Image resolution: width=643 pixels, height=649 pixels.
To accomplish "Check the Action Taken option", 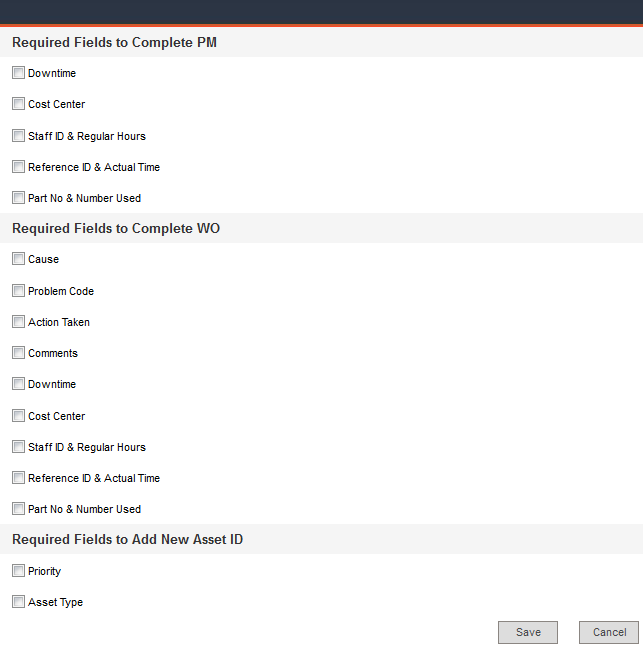I will coord(18,322).
